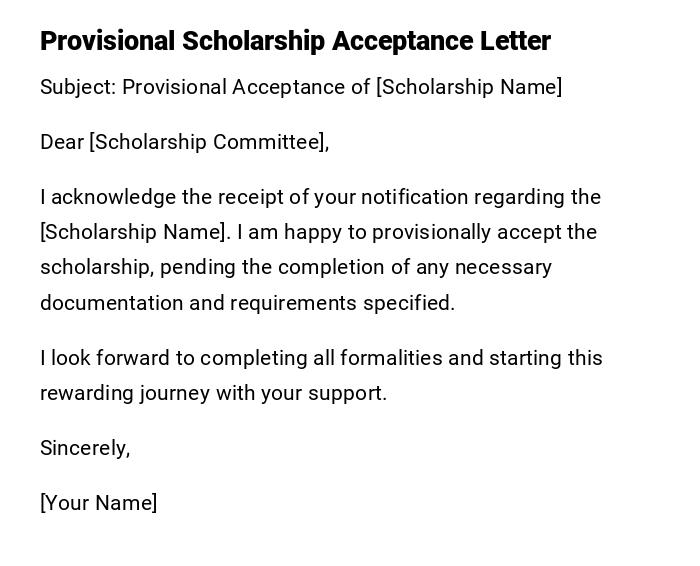700x566 pixels.
Task: Click the word "specified." ending the first paragraph
Action: coord(409,303)
